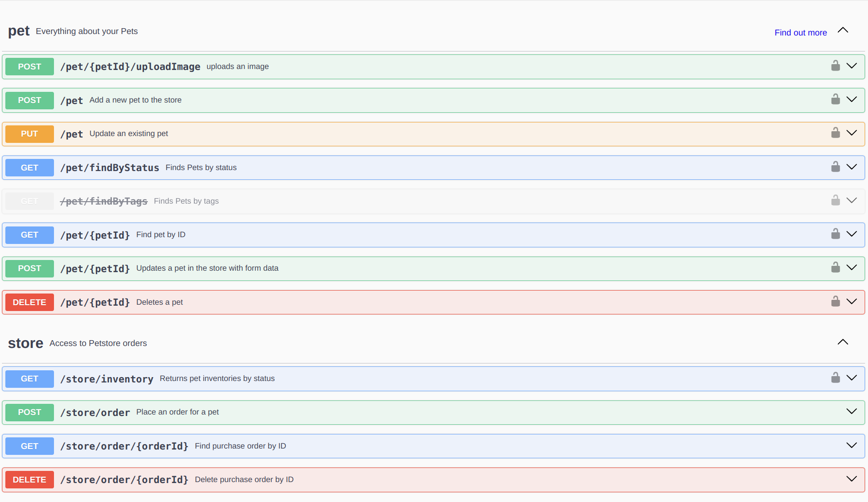868x502 pixels.
Task: Click 'Place an order for a pet' text
Action: 177,412
